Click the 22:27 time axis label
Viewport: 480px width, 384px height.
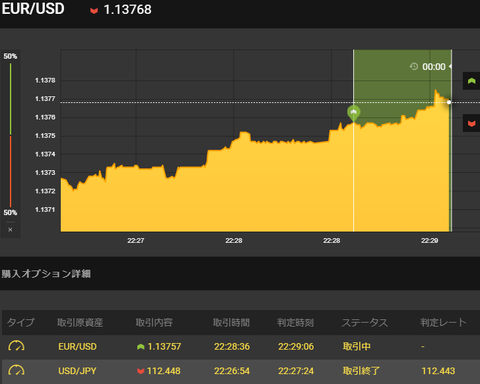[x=136, y=241]
